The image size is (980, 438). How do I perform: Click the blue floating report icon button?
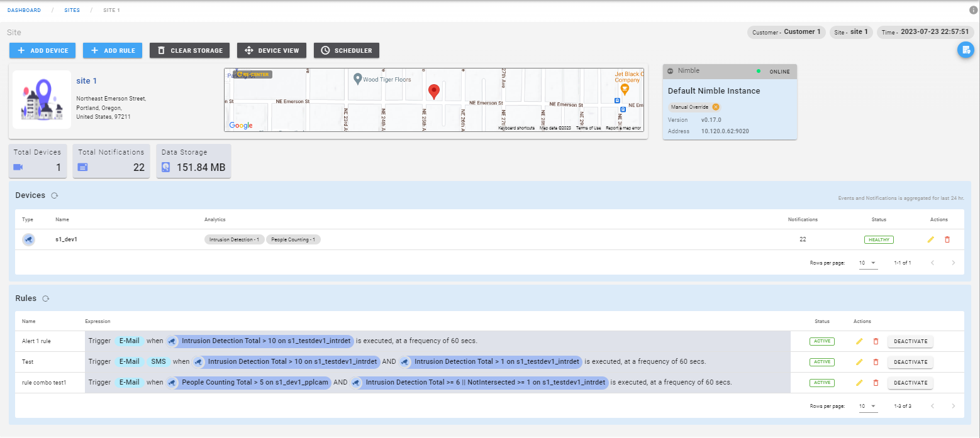pos(966,50)
